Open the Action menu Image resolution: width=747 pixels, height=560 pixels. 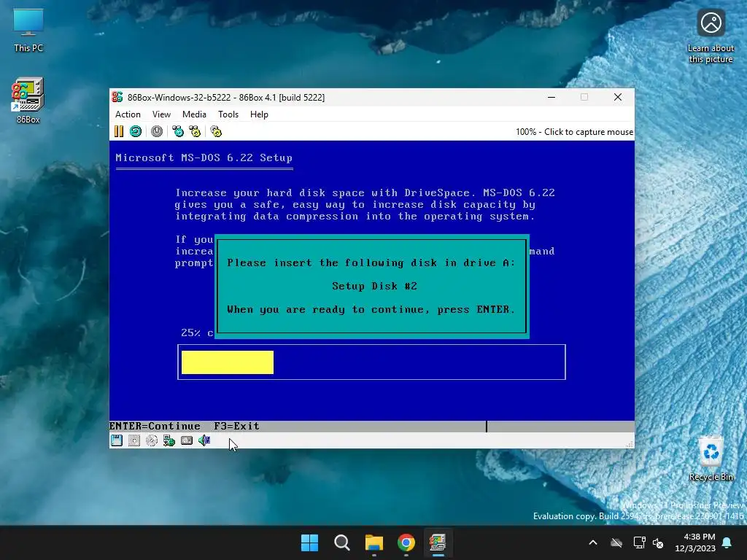128,114
